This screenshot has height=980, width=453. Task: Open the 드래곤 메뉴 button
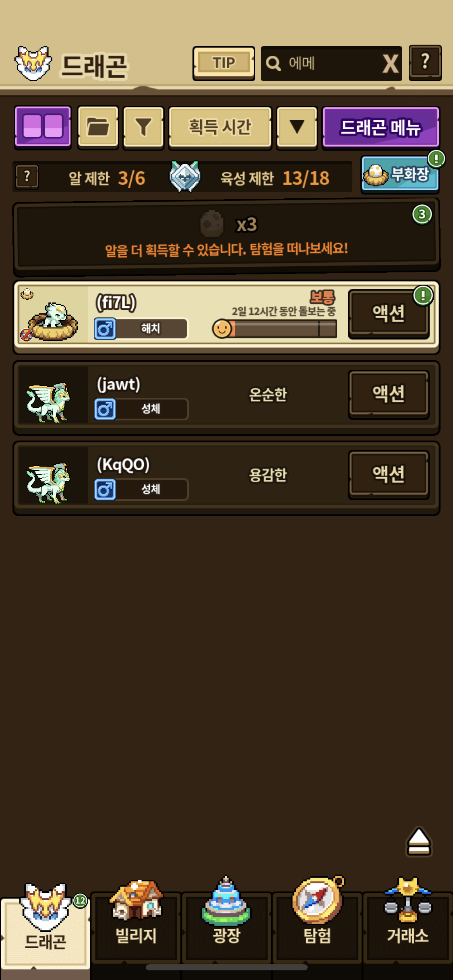(381, 127)
